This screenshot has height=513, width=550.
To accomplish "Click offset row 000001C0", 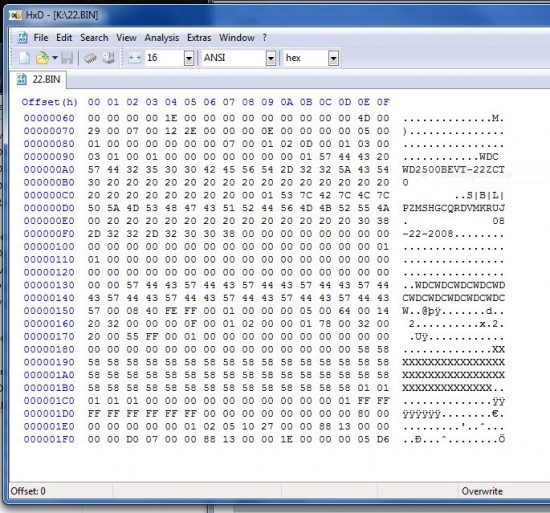I will click(x=49, y=401).
